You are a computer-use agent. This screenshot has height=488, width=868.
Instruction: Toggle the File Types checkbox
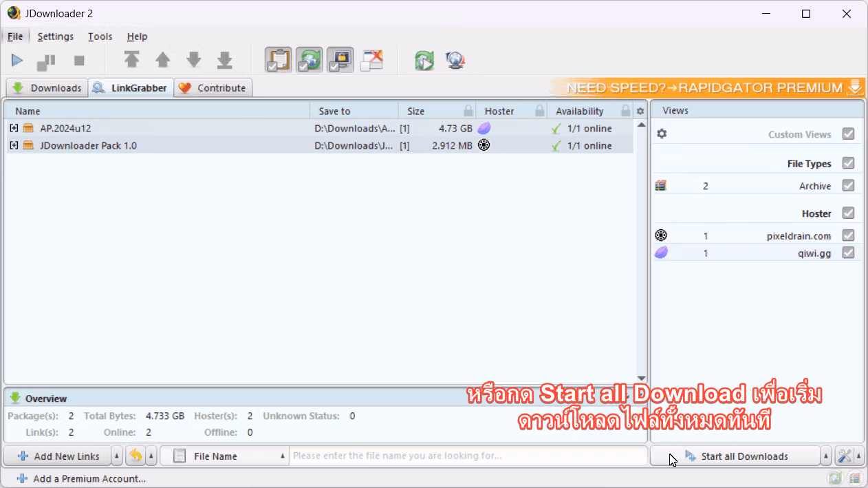(848, 163)
